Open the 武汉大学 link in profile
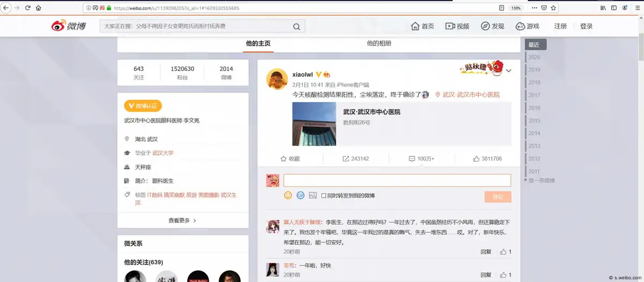The height and width of the screenshot is (282, 644). point(163,153)
